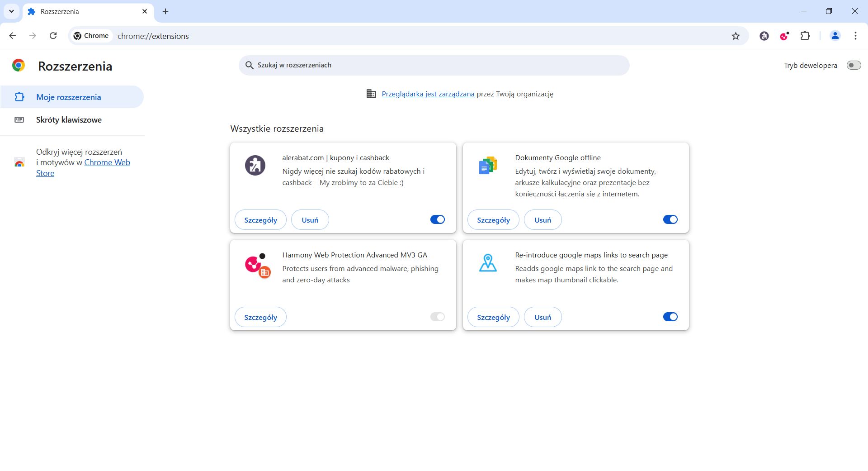Focus the Szukaj w rozszerzeniach search field

434,65
